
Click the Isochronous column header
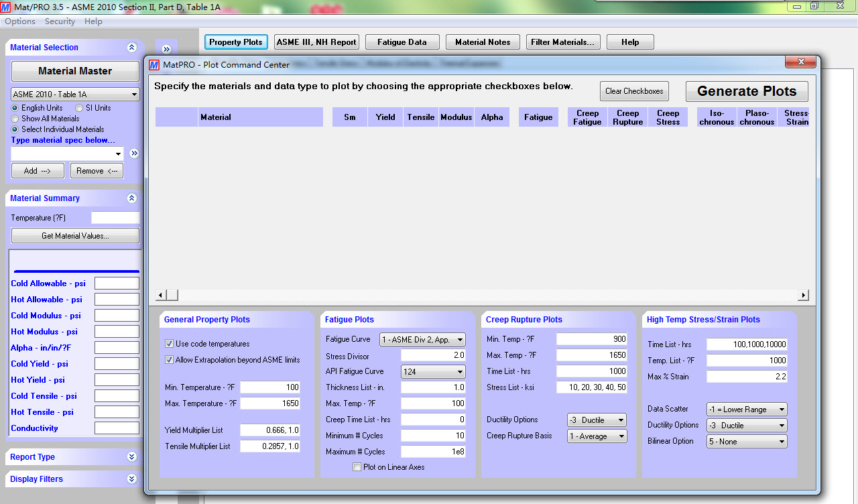(717, 117)
